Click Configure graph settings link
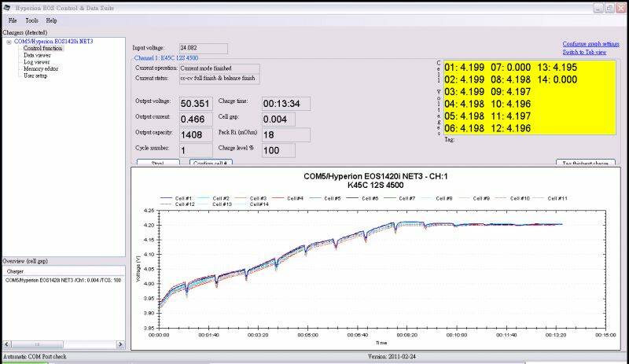Image resolution: width=629 pixels, height=364 pixels. coord(590,44)
